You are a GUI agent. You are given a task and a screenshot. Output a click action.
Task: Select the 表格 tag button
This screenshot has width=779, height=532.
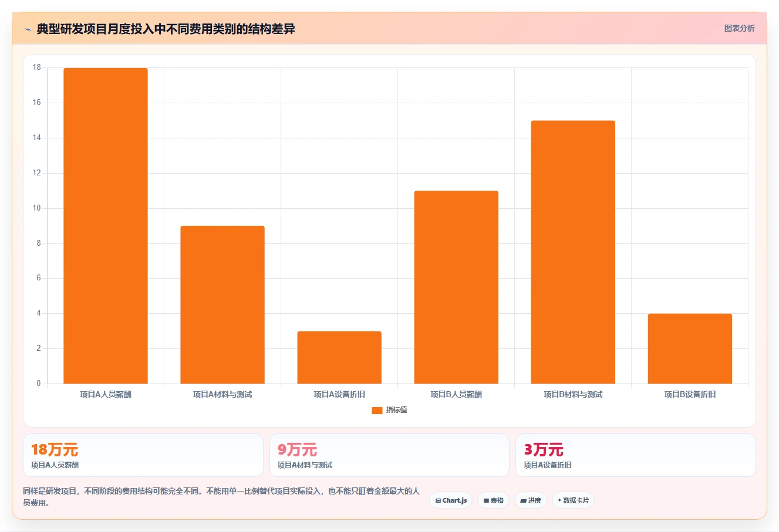click(x=493, y=500)
